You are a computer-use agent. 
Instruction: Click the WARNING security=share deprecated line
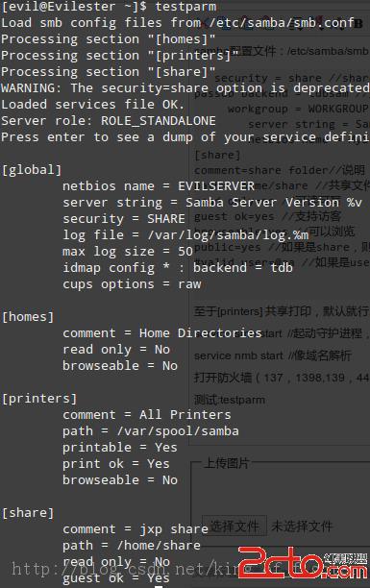coord(185,88)
